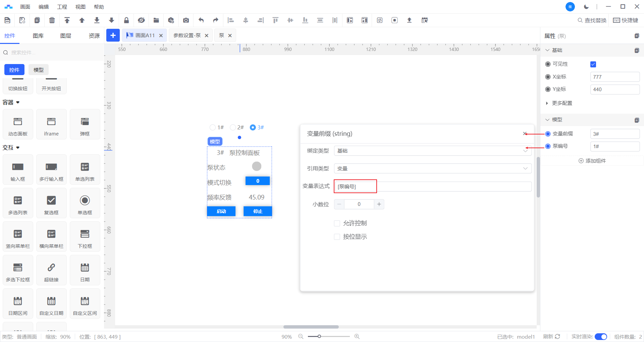Screen dimensions: 644x342
Task: Toggle the 实时渲染 switch off
Action: click(x=600, y=337)
